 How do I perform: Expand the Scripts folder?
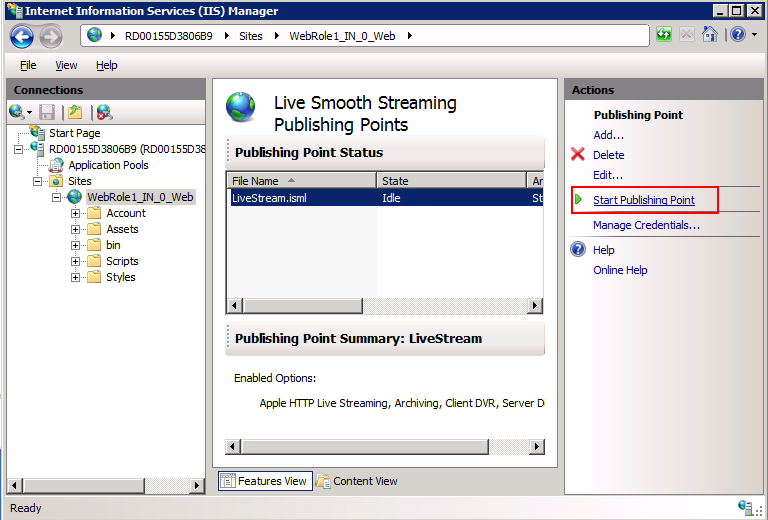coord(75,261)
